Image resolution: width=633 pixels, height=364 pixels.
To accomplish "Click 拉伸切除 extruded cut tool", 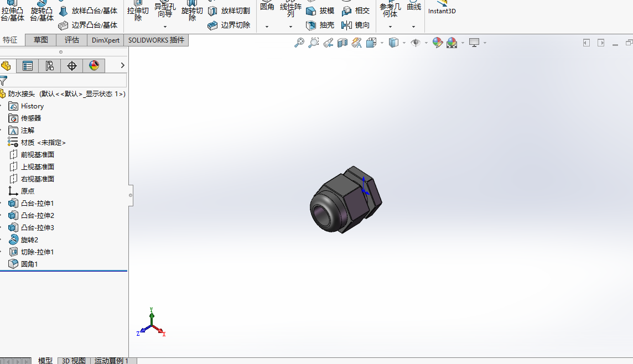I will [138, 11].
